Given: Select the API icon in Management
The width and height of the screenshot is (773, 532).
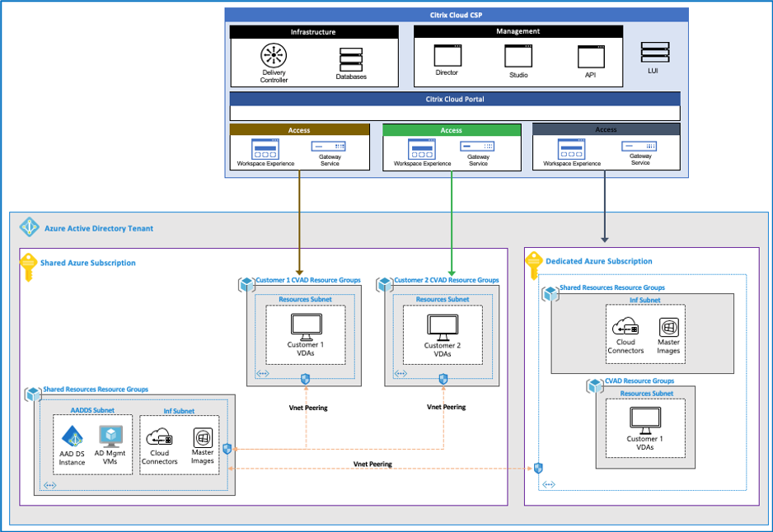Looking at the screenshot, I should [x=589, y=56].
